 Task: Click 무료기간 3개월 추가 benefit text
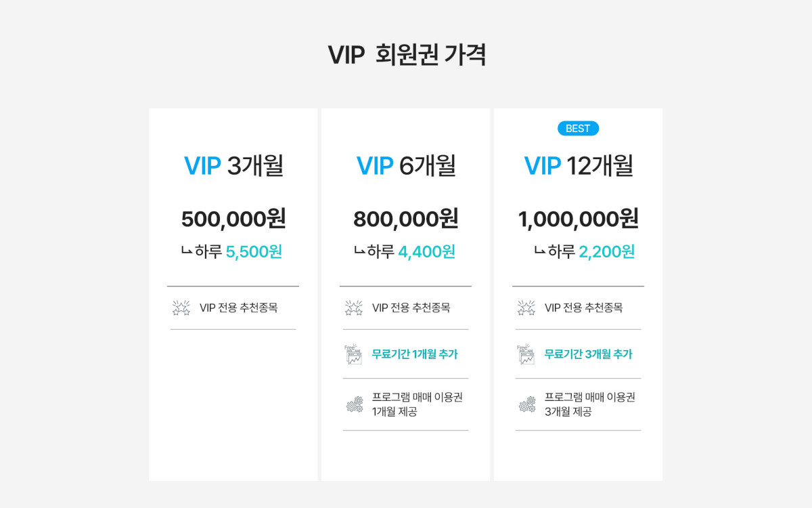588,354
